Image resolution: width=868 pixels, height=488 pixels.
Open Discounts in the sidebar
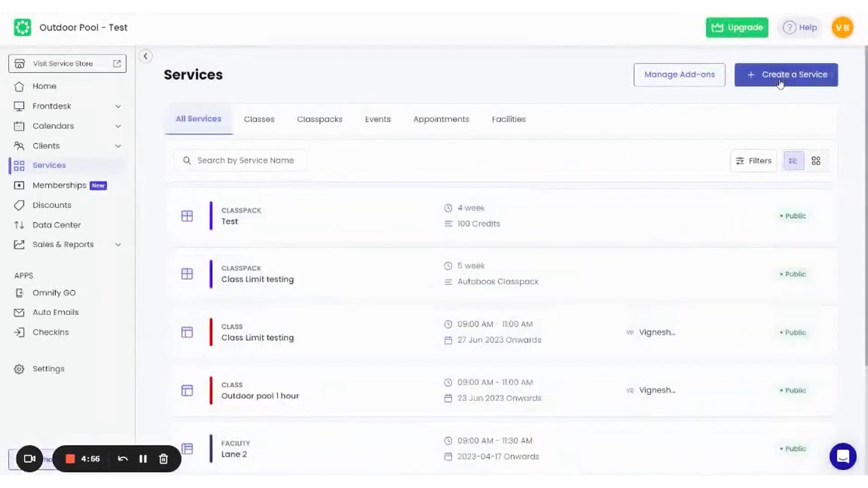(x=52, y=205)
